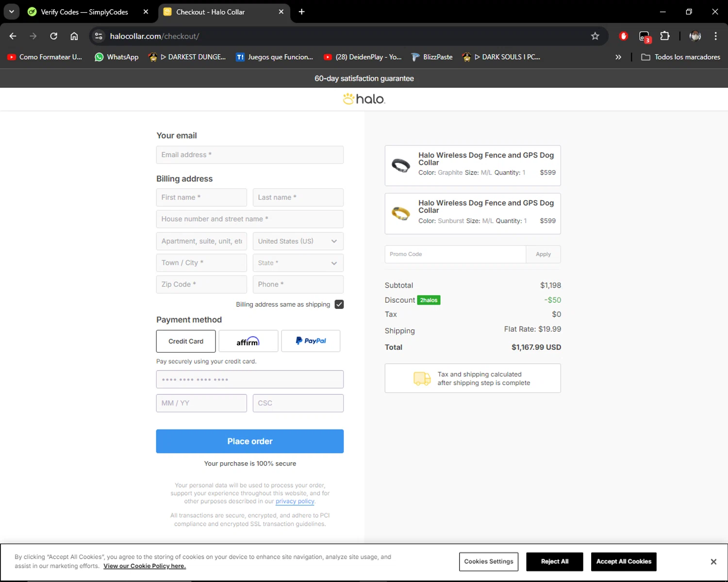Click the Graphite collar thumbnail
Viewport: 728px width, 582px height.
(401, 165)
